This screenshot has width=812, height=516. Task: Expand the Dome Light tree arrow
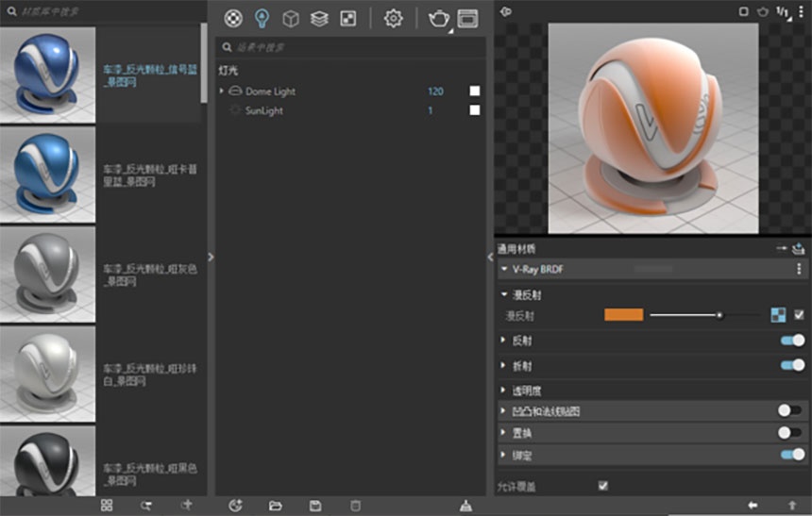click(x=222, y=92)
